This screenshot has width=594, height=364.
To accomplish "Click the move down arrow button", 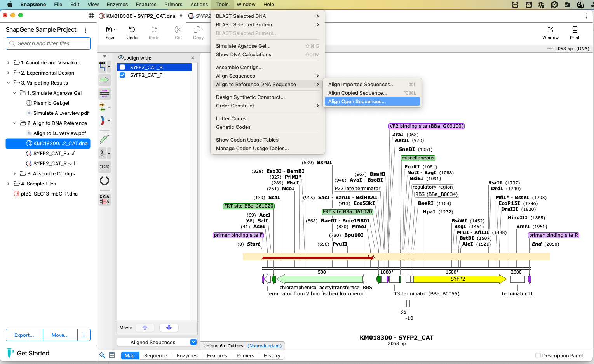I will 169,328.
